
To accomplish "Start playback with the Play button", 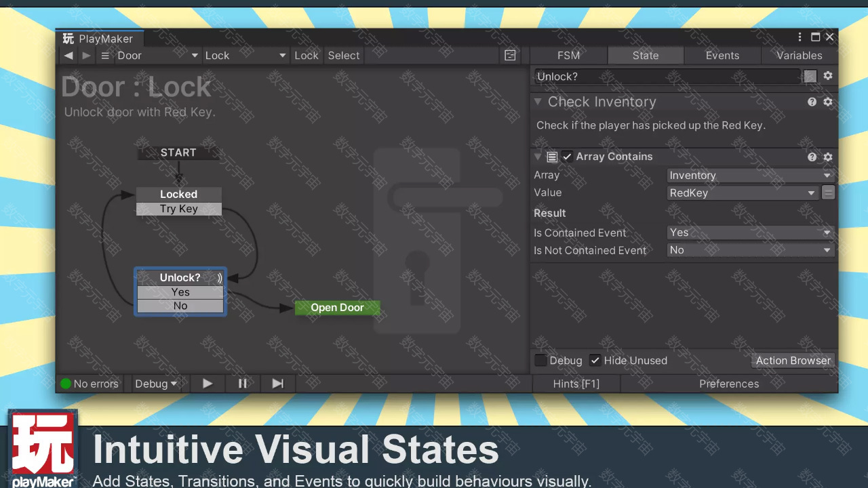I will [x=208, y=384].
